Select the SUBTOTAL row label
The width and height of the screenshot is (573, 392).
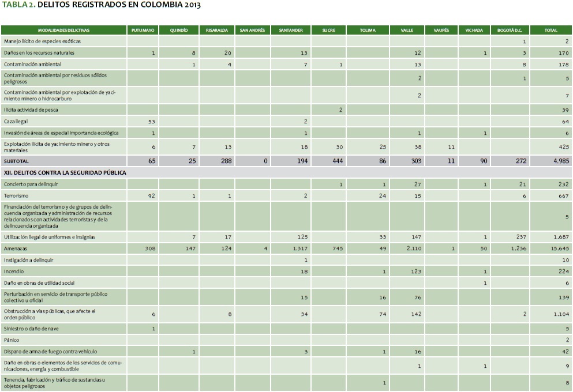coord(16,161)
